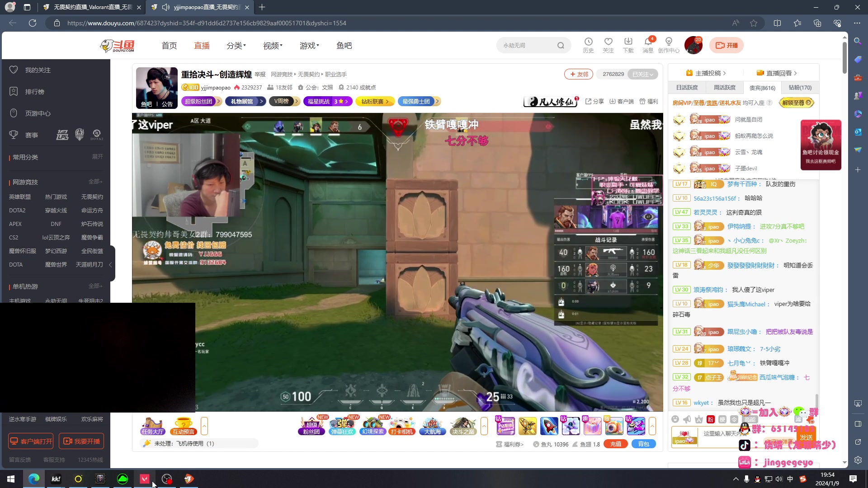The height and width of the screenshot is (488, 868).
Task: Click the search magnifier in the Douyu search box
Action: click(561, 45)
